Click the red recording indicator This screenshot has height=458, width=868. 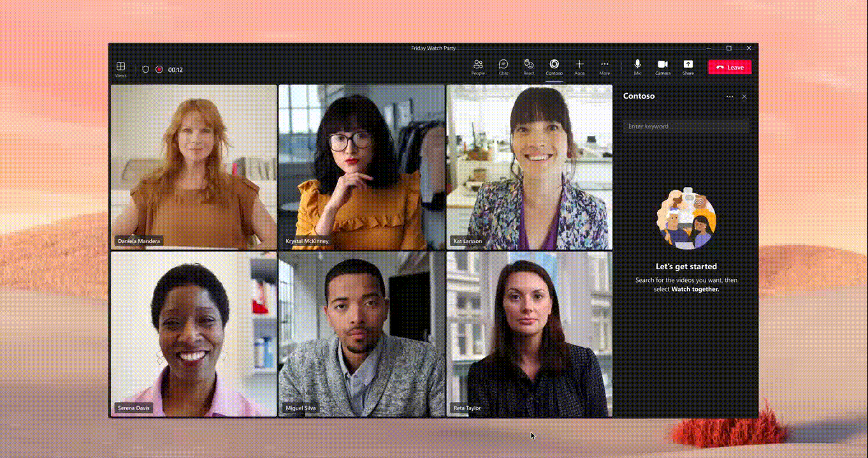click(x=159, y=70)
